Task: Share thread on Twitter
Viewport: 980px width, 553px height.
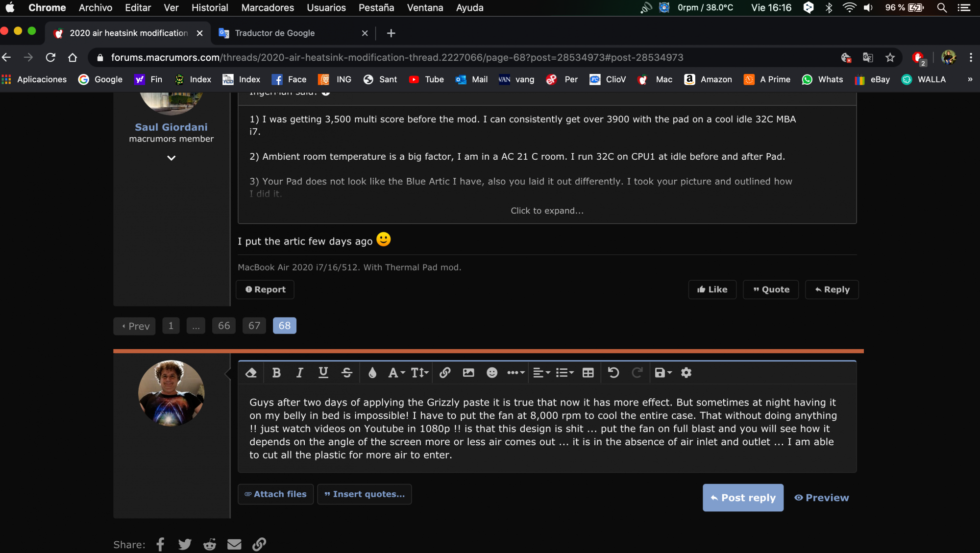Action: tap(185, 544)
